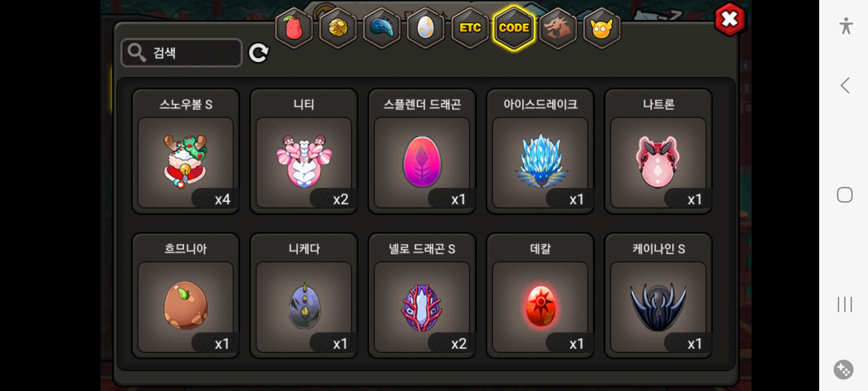This screenshot has width=868, height=391.
Task: Select the 니티 pink egg item
Action: point(304,151)
